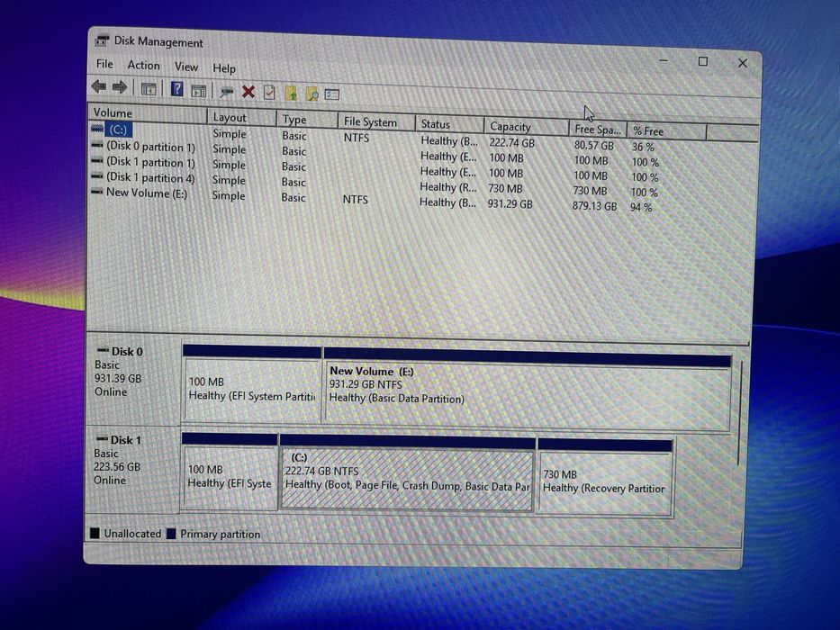Click the 94 % free cell
The height and width of the screenshot is (630, 840).
click(641, 207)
